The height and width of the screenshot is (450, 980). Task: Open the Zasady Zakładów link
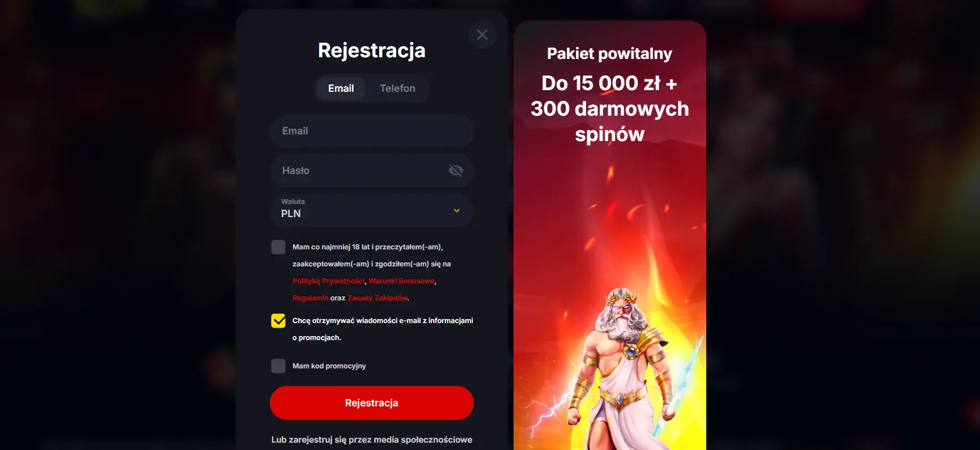coord(377,298)
